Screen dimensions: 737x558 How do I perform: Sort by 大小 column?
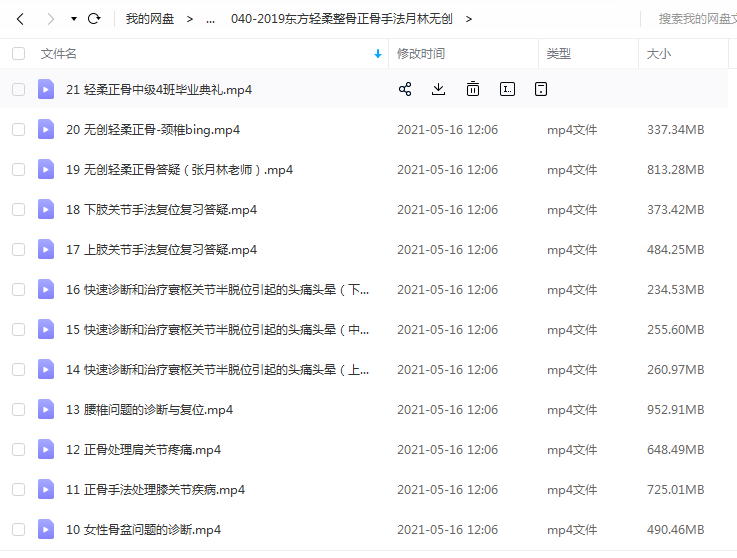coord(659,54)
